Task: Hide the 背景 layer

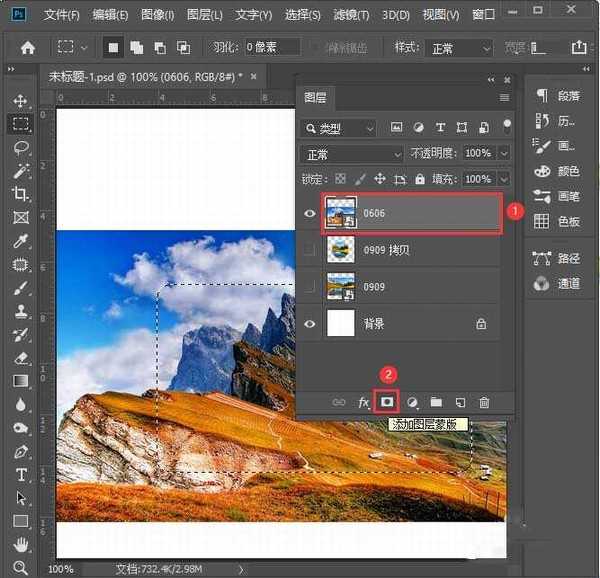Action: 310,324
